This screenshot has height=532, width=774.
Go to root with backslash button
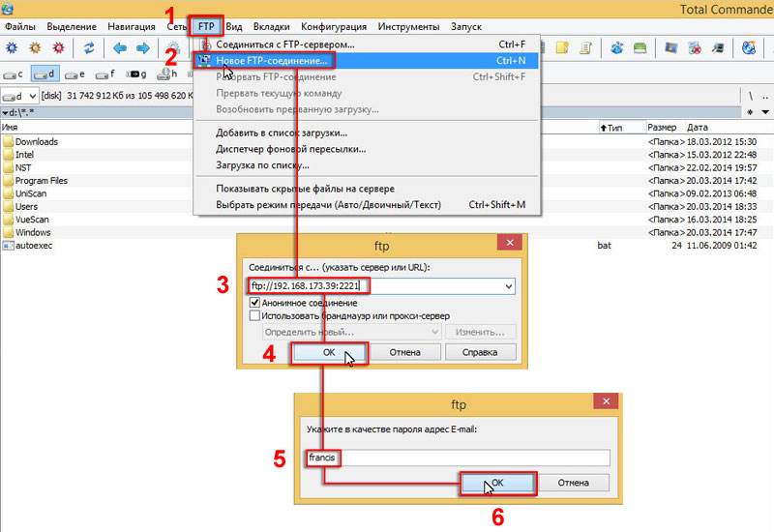click(751, 96)
